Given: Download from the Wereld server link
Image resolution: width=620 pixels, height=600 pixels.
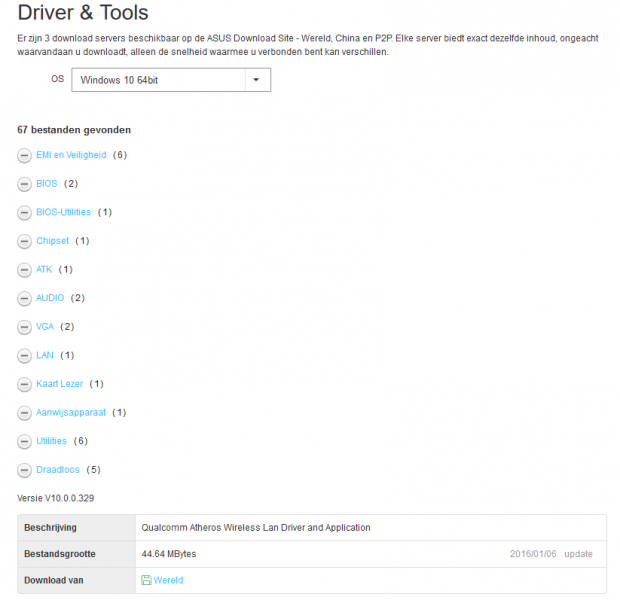Looking at the screenshot, I should tap(168, 580).
